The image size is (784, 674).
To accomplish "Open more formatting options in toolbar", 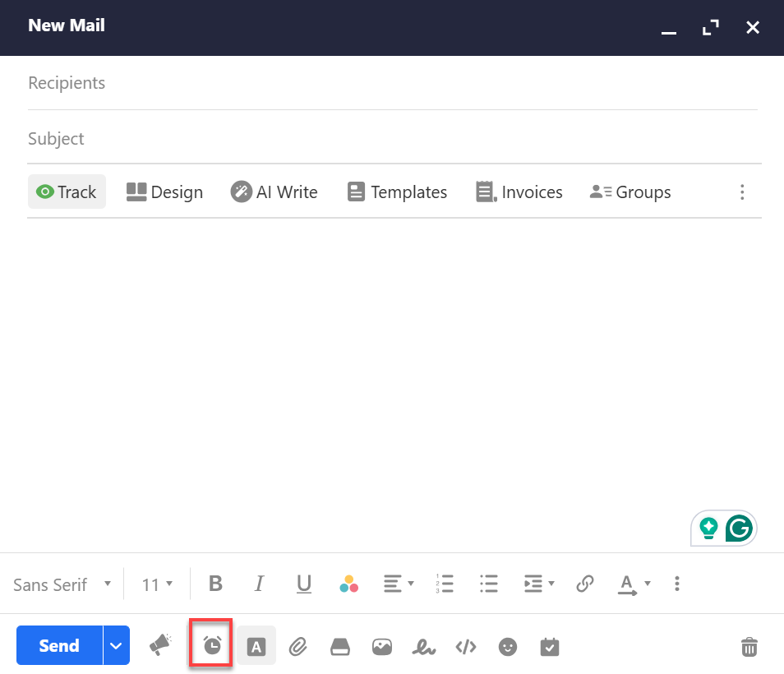I will pos(677,584).
